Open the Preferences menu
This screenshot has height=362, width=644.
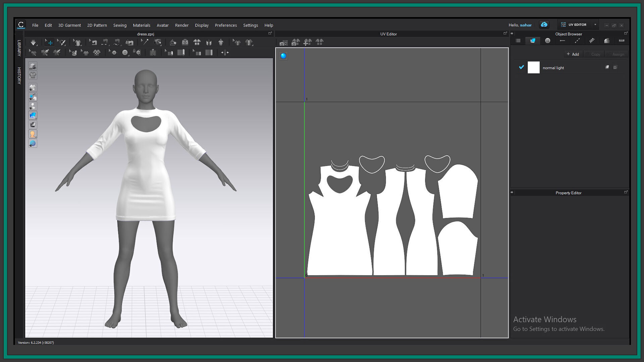(x=226, y=25)
